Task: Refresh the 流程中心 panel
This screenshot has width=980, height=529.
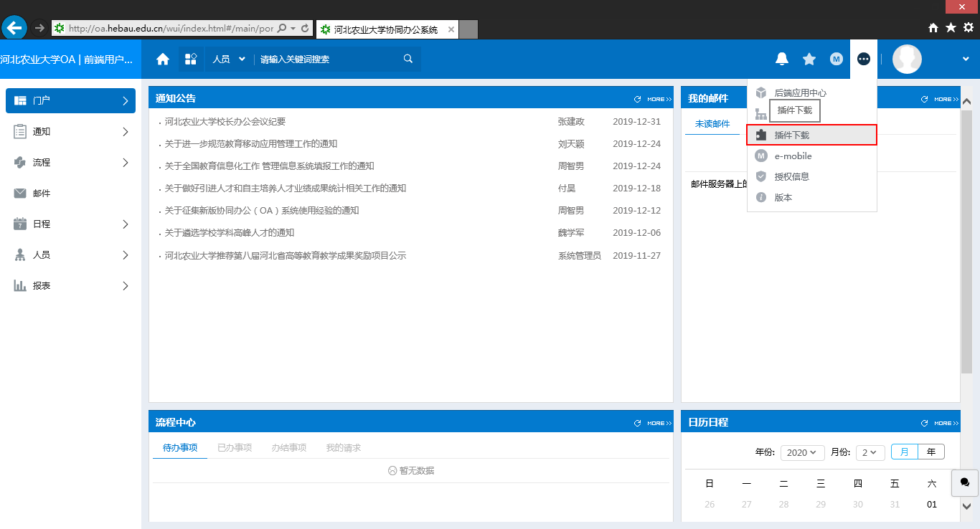Action: (637, 423)
